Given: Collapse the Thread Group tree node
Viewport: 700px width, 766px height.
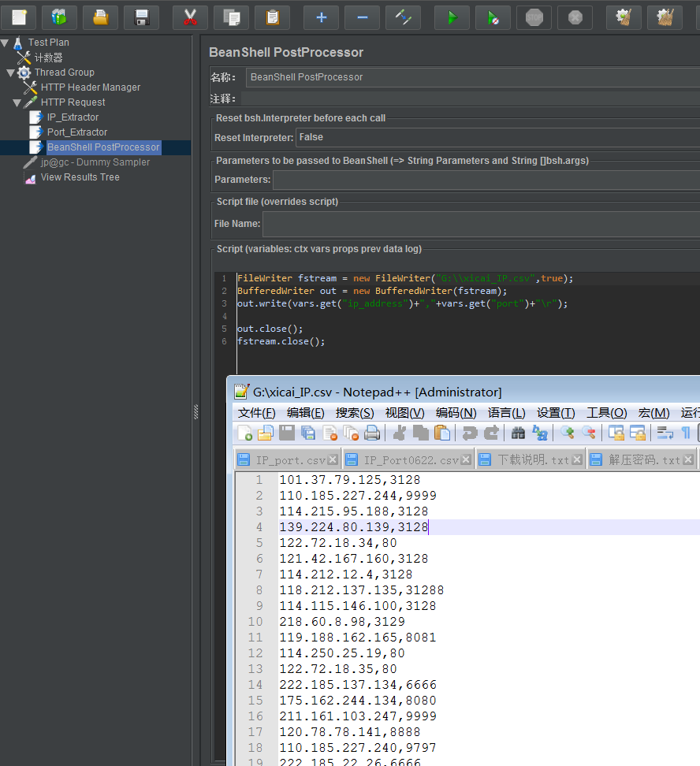Looking at the screenshot, I should [11, 73].
